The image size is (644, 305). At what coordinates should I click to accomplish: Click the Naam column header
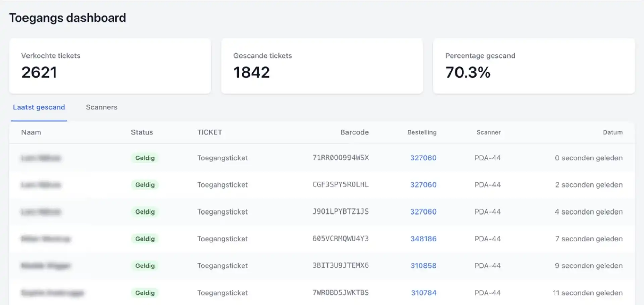tap(31, 132)
